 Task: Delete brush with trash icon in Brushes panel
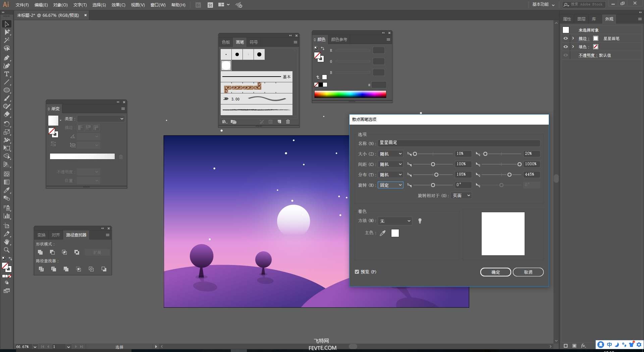pyautogui.click(x=288, y=122)
